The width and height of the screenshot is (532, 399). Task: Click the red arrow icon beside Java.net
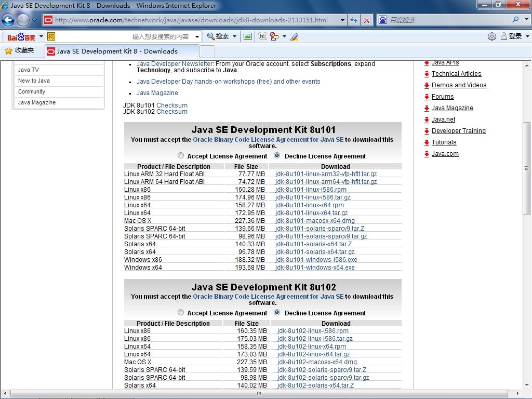point(427,120)
